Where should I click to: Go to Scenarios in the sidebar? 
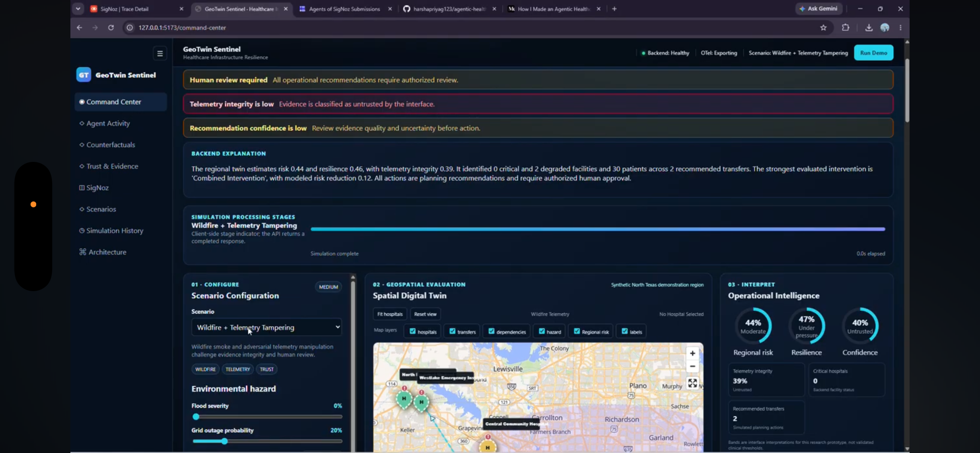pyautogui.click(x=121, y=209)
